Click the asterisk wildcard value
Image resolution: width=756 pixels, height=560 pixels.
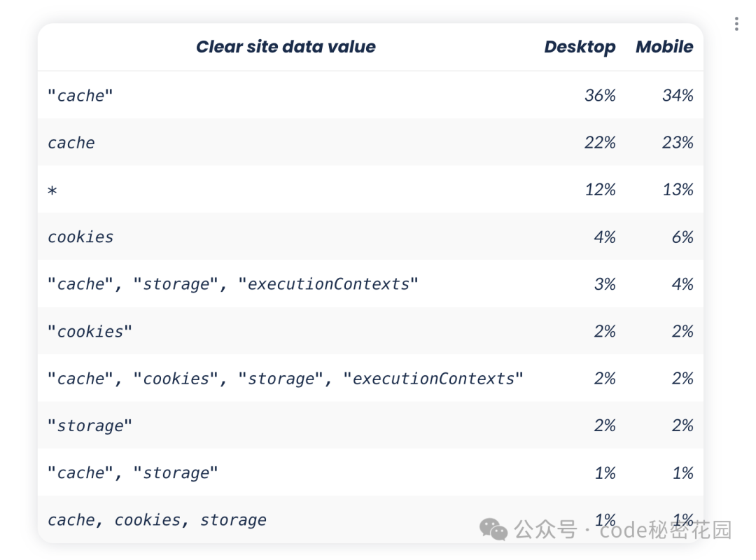(52, 190)
